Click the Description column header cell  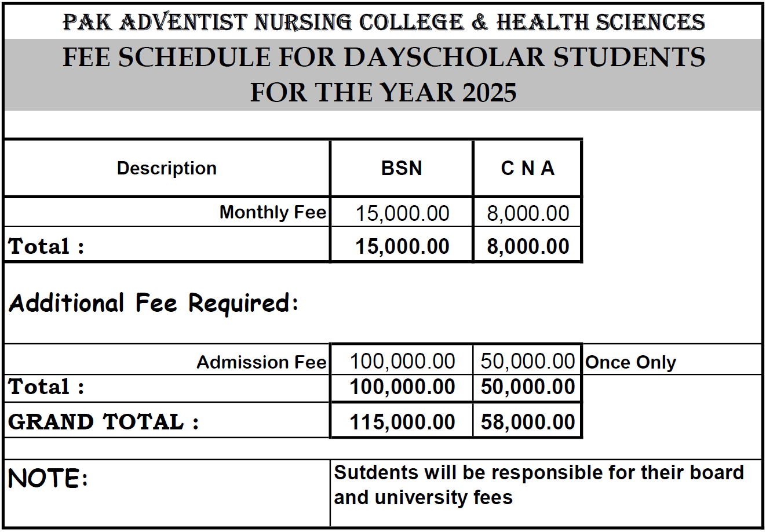167,168
